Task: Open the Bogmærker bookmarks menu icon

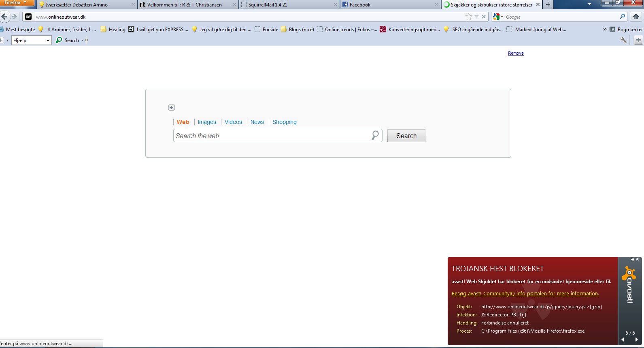Action: pyautogui.click(x=612, y=29)
